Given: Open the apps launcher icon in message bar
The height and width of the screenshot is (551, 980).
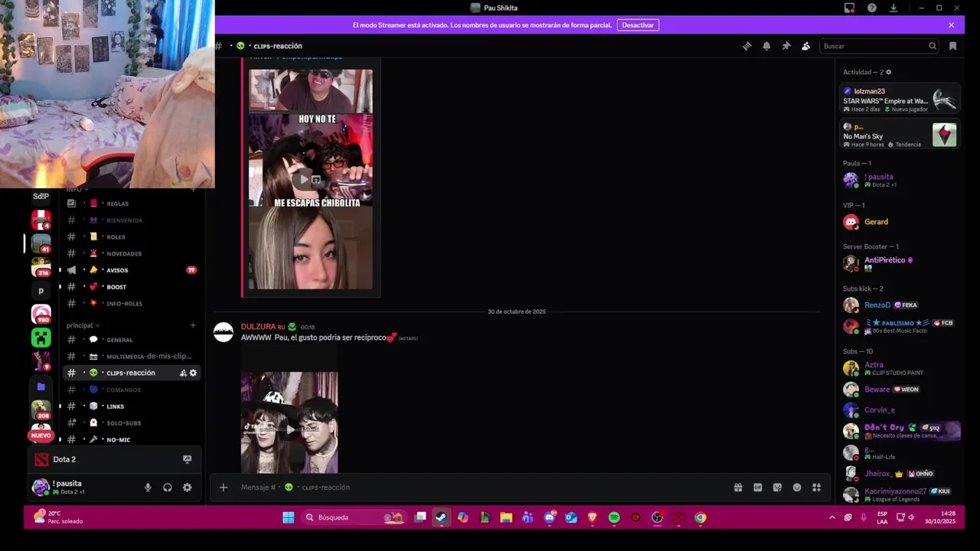Looking at the screenshot, I should (x=817, y=487).
